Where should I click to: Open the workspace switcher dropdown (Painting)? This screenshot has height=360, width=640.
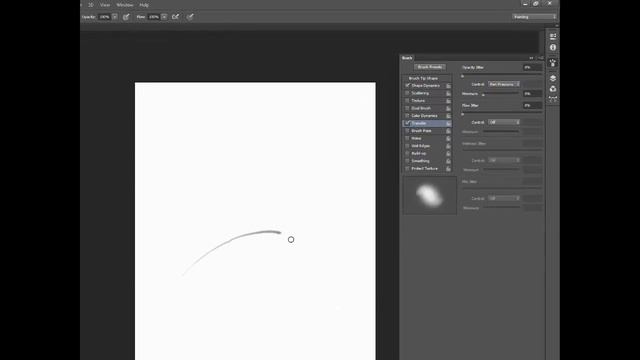pos(534,17)
